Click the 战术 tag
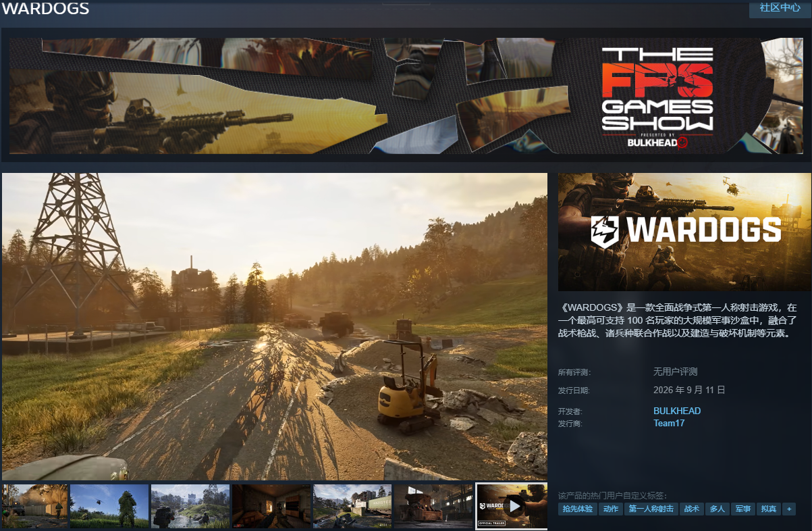 (x=692, y=509)
